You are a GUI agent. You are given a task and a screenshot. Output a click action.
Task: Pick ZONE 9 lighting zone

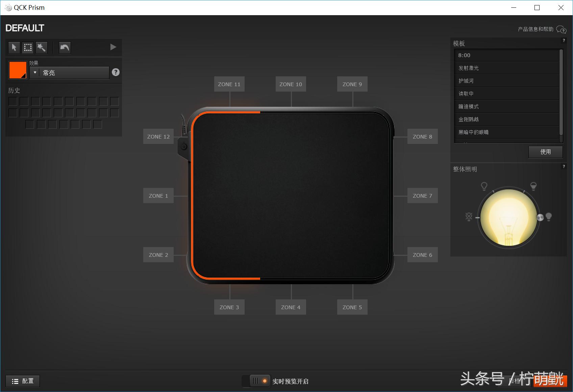coord(352,84)
